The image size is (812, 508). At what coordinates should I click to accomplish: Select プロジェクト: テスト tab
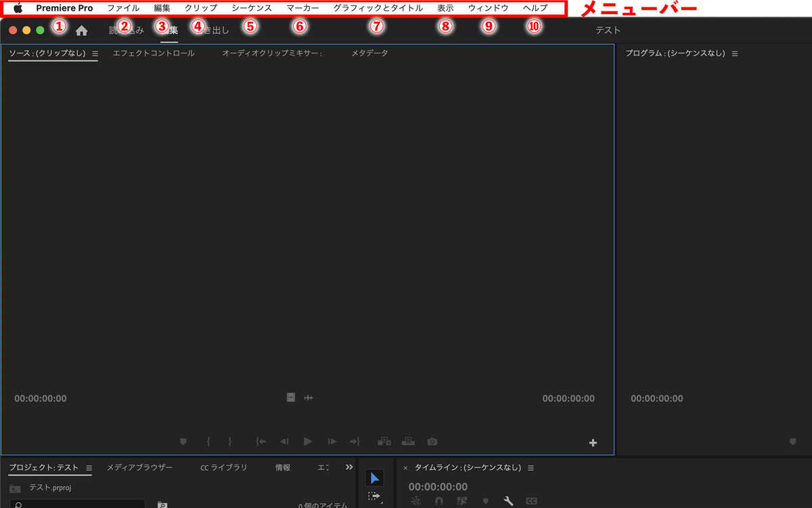pos(44,467)
